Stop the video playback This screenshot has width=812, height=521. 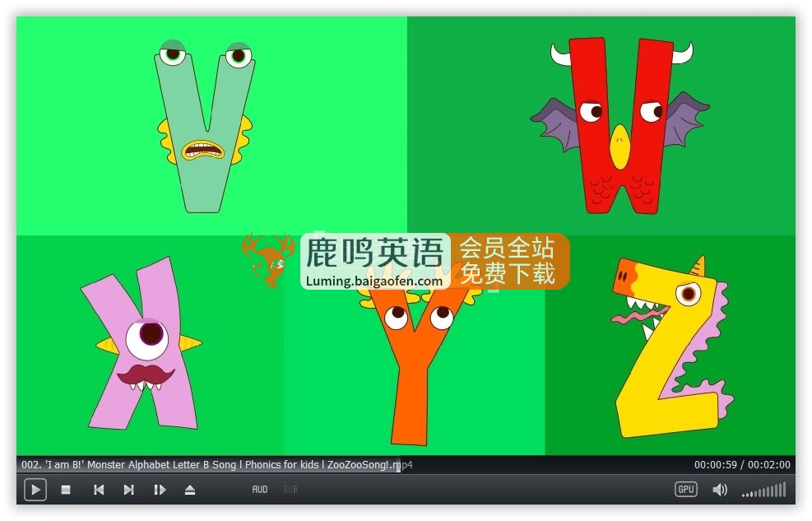click(x=66, y=490)
